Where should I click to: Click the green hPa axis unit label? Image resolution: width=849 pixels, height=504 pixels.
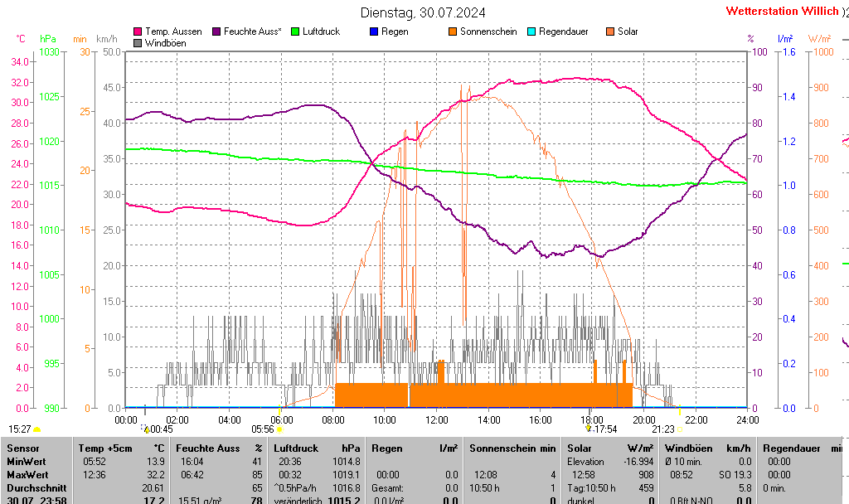click(x=47, y=39)
